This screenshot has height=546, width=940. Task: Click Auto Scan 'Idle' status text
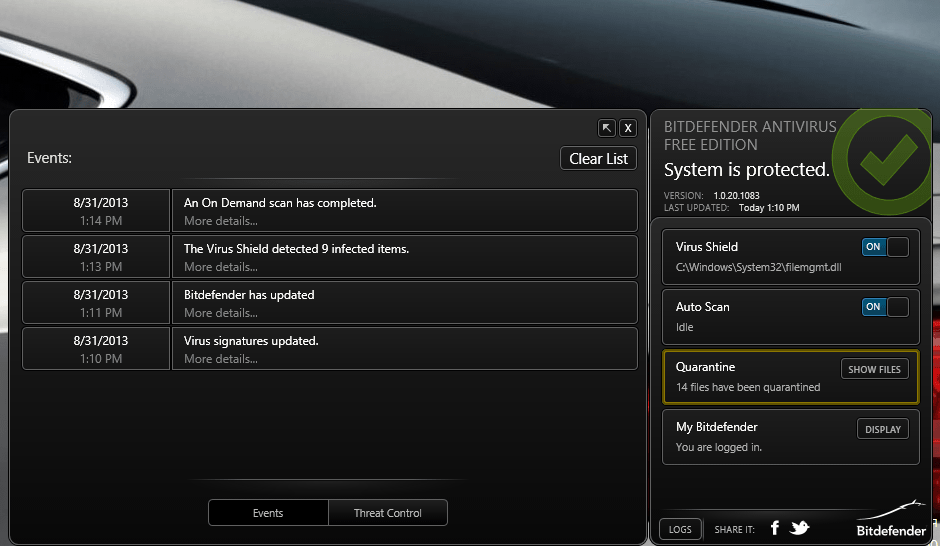coord(685,327)
